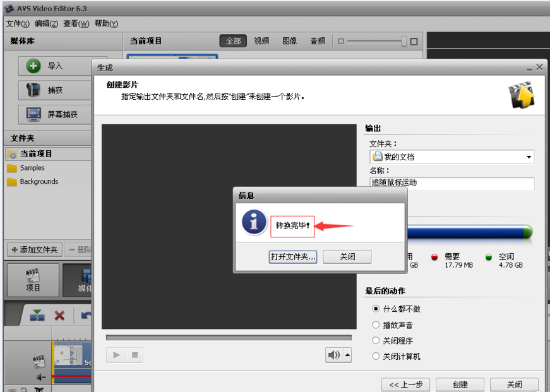
Task: Expand the volume control arrow in preview area
Action: point(346,355)
